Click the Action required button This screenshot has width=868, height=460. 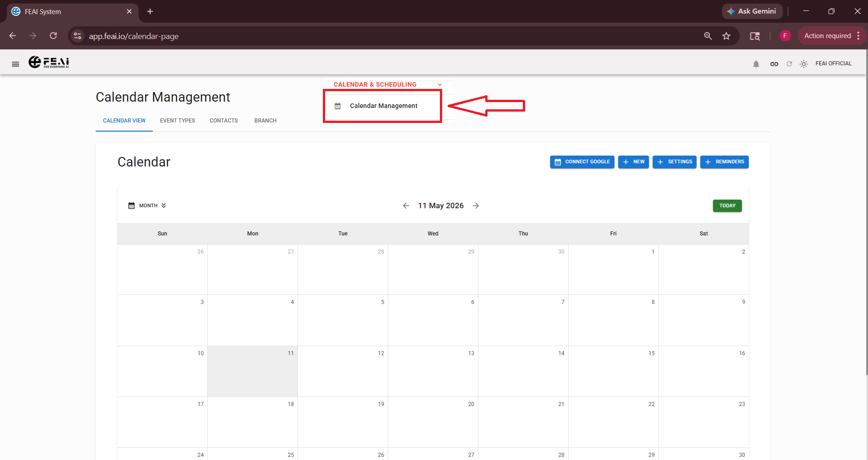(827, 36)
